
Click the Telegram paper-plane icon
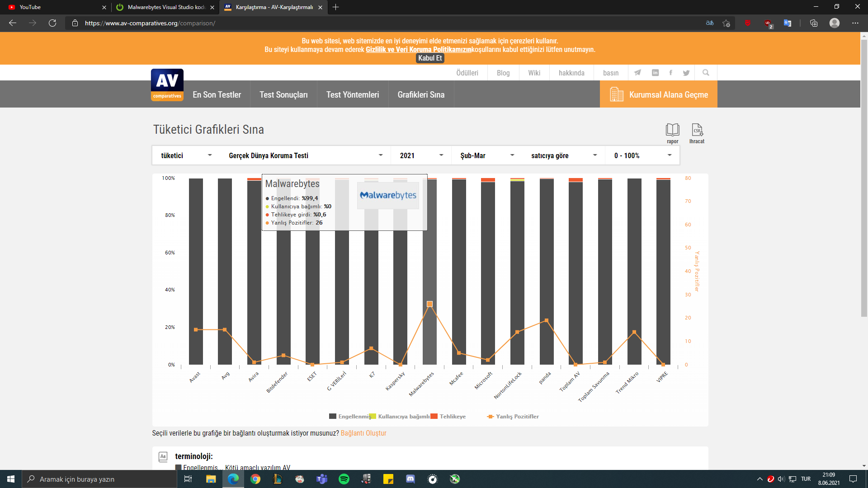coord(637,73)
